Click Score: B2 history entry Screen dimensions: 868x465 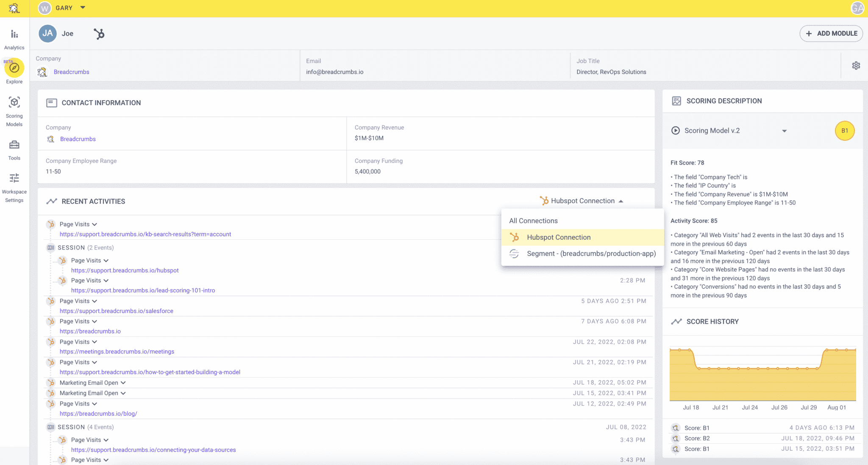(763, 438)
